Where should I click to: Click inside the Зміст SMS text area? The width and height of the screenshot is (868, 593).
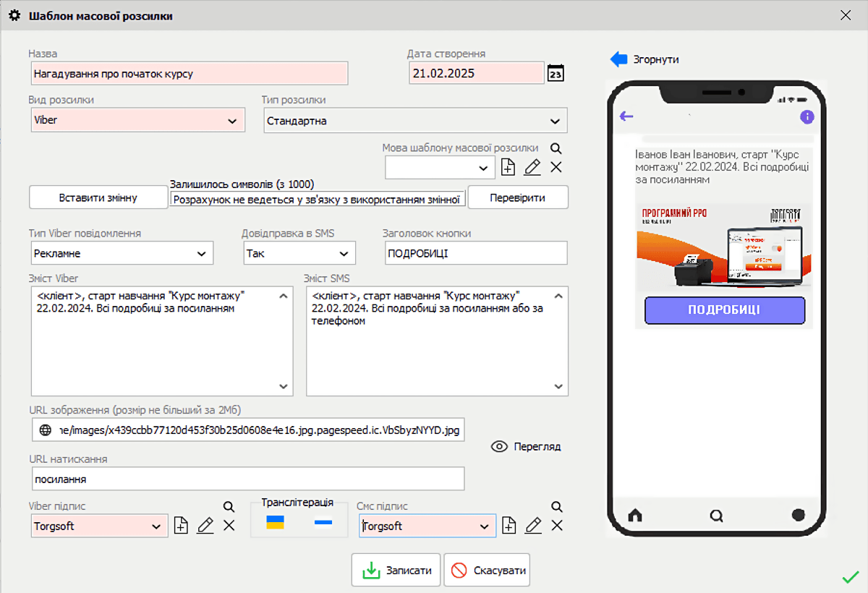pos(434,340)
